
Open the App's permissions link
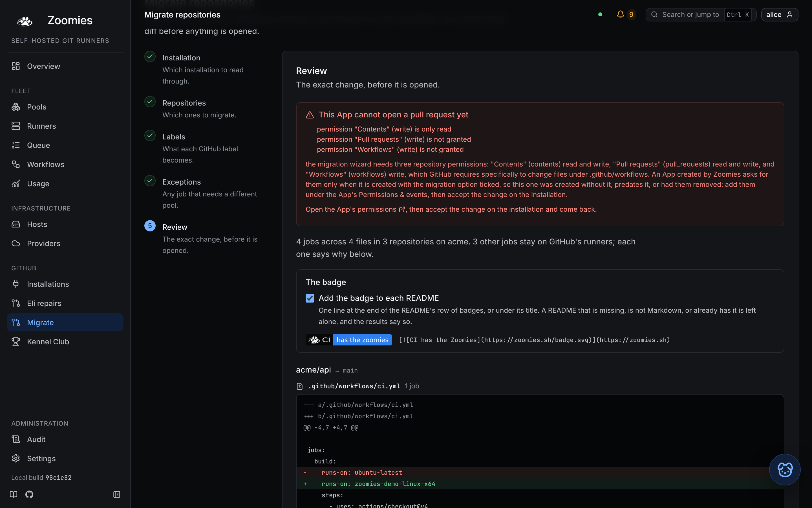[355, 209]
